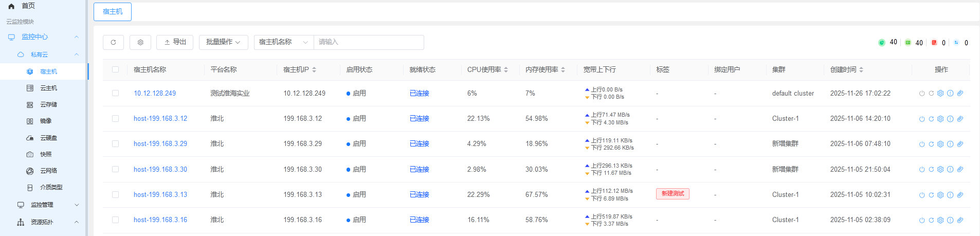Click the green circular status icon showing 40
The image size is (980, 236).
[882, 42]
